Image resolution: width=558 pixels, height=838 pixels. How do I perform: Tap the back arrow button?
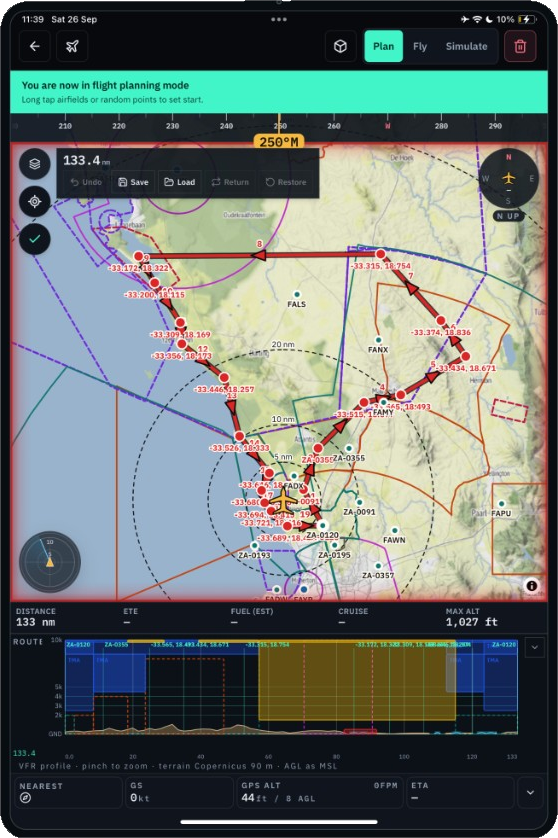pos(35,46)
